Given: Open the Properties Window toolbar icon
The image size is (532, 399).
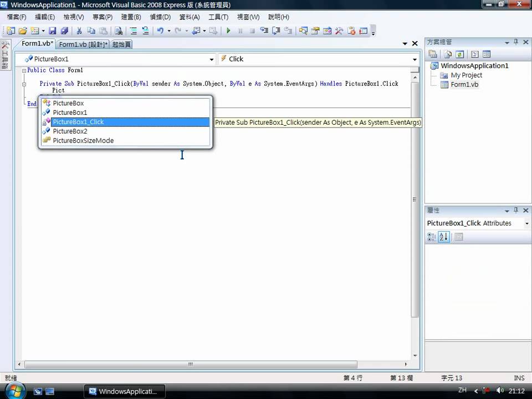Looking at the screenshot, I should [315, 31].
